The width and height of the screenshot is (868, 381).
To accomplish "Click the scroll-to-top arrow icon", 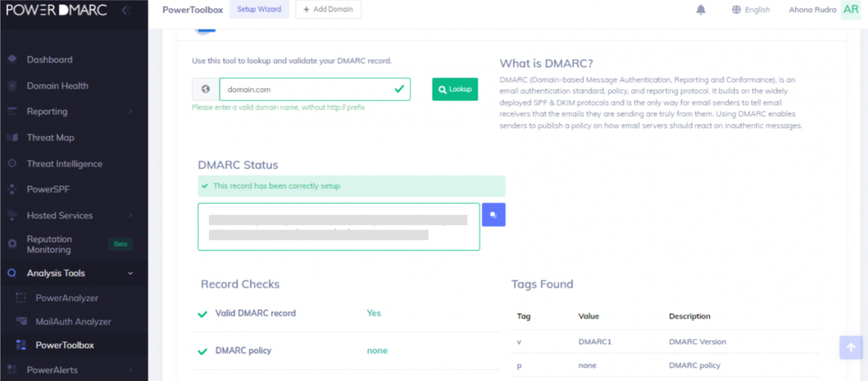I will tap(851, 348).
